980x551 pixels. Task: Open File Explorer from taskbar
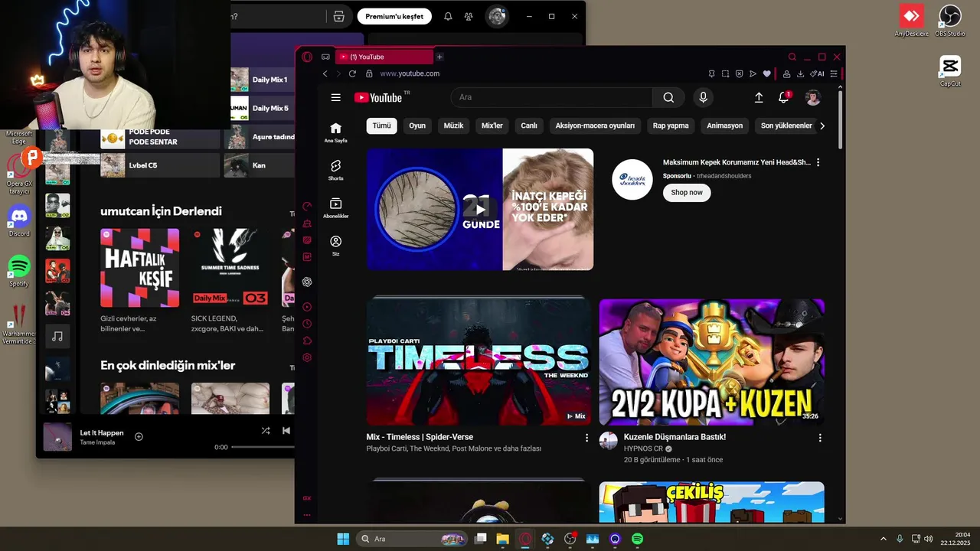pos(502,539)
